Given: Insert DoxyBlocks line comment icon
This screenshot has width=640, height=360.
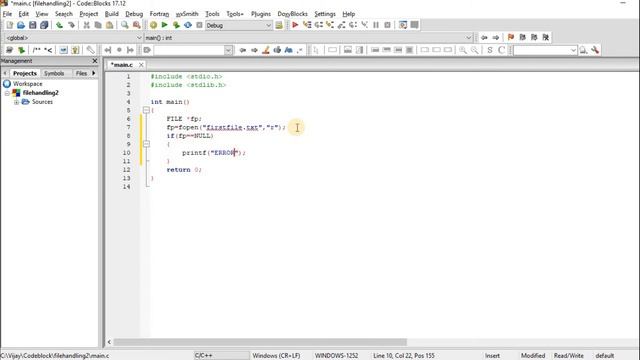Looking at the screenshot, I should pyautogui.click(x=48, y=50).
